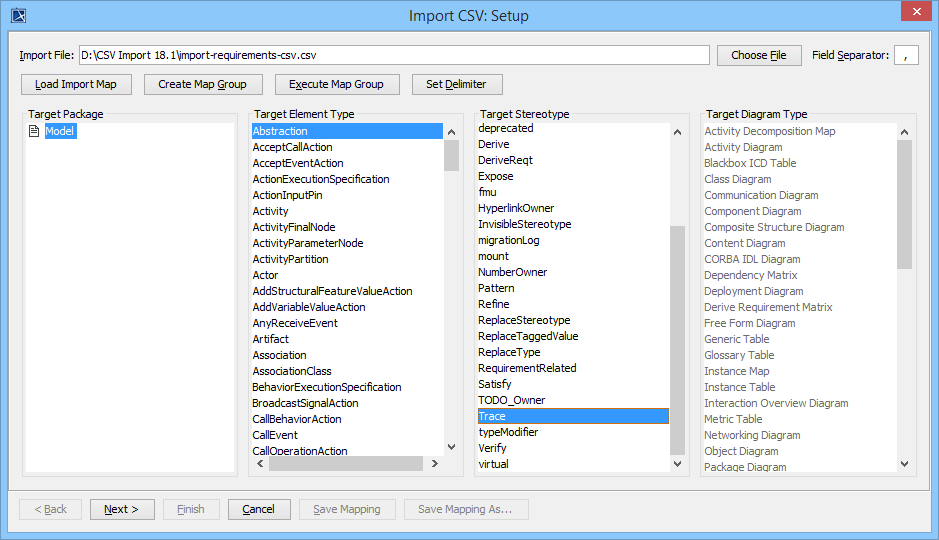Select the Model tree node
939x540 pixels.
tap(60, 131)
